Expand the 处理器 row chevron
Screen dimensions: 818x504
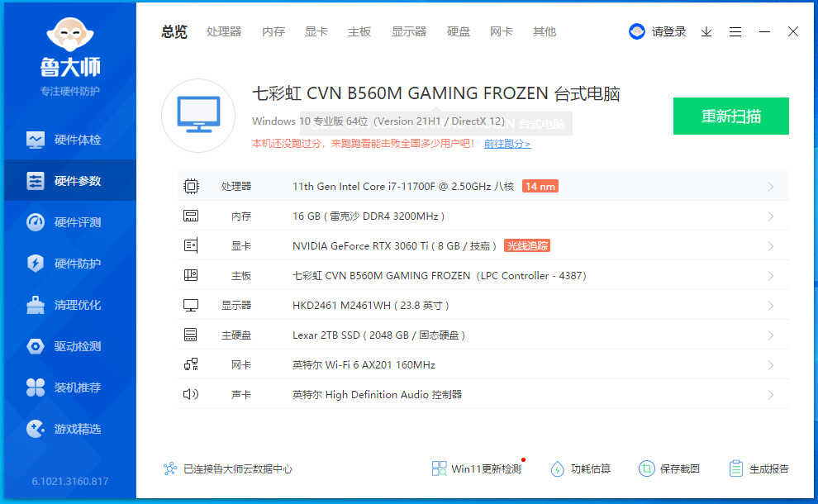pyautogui.click(x=771, y=187)
